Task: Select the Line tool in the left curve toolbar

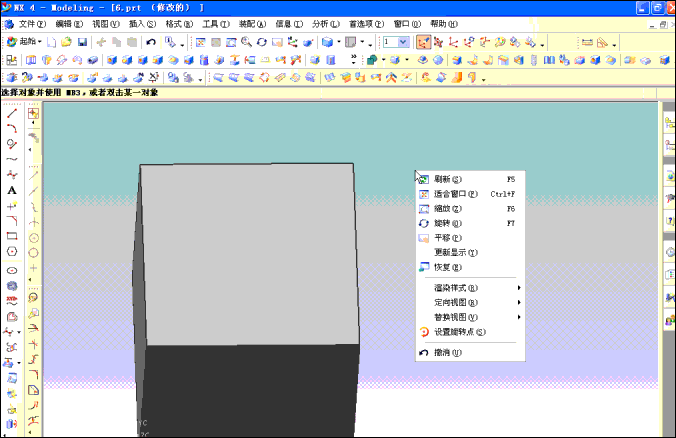Action: click(12, 113)
